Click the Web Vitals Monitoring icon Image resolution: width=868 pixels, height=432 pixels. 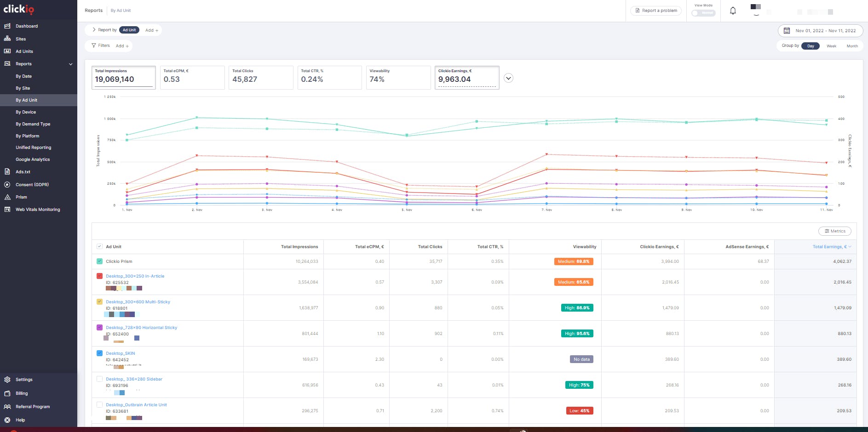pos(7,209)
